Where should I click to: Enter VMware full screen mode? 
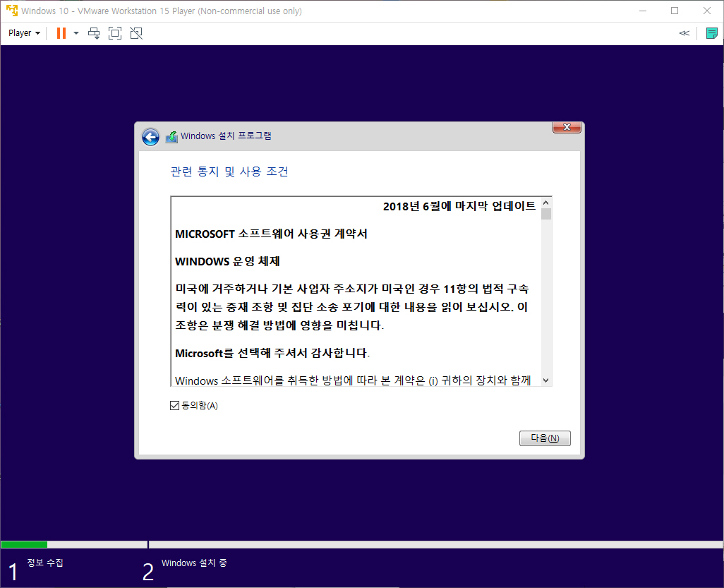115,33
